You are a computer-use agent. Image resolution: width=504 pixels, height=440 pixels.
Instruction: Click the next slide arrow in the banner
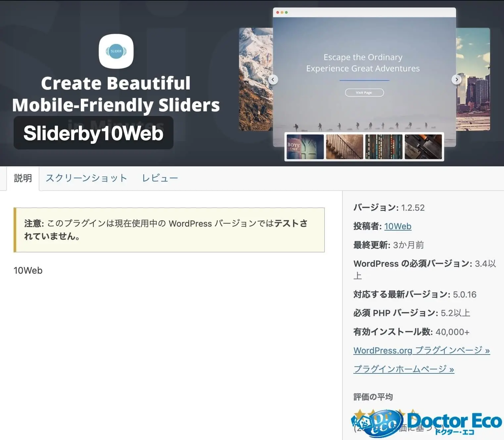457,80
